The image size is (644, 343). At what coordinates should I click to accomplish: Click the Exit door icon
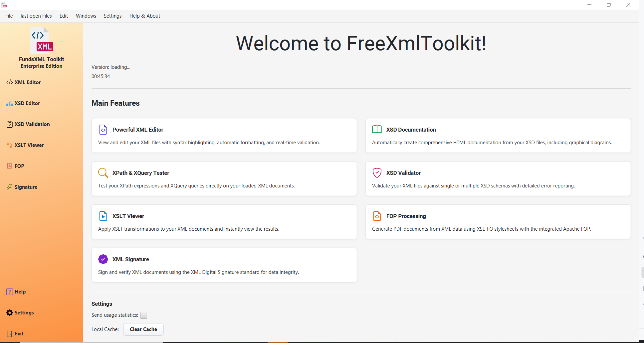click(x=10, y=334)
